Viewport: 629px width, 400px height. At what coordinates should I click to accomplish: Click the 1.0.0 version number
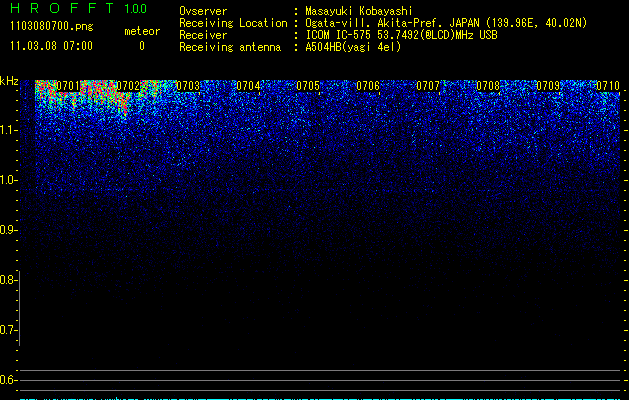[x=136, y=9]
